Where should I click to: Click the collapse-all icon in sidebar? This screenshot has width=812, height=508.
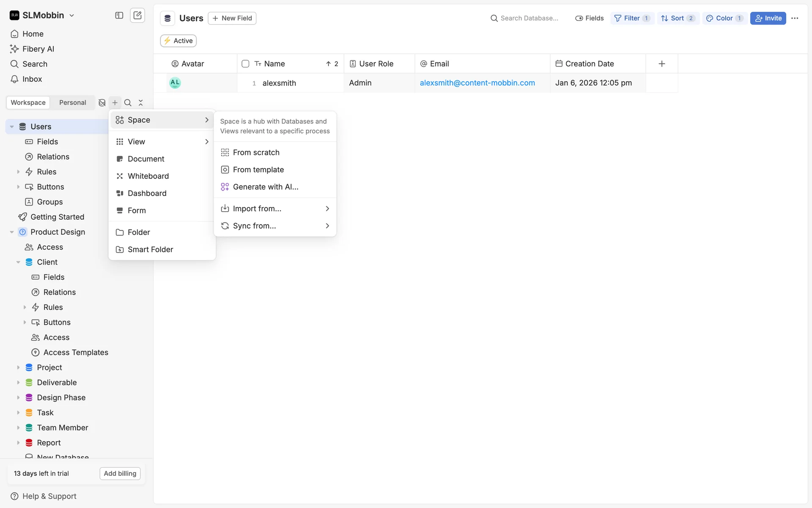click(141, 102)
